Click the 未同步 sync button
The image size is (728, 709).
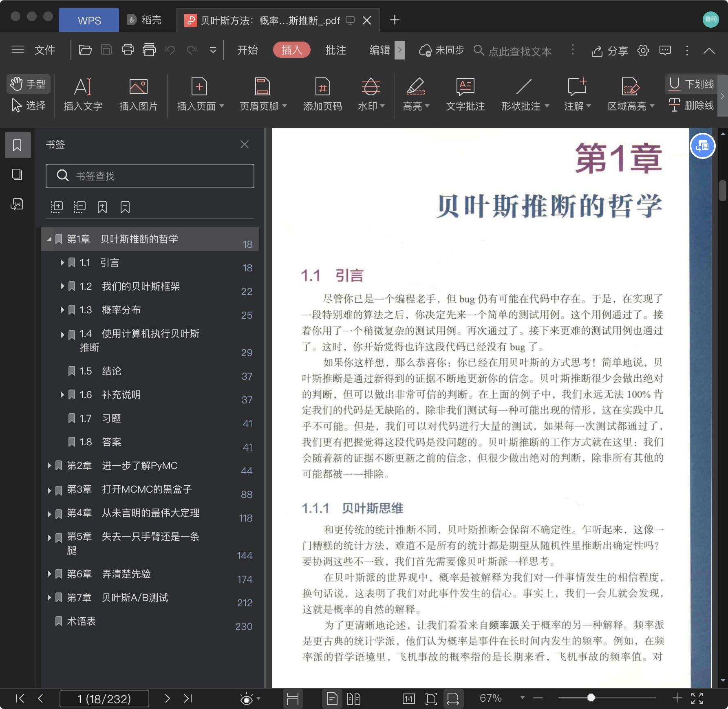[442, 51]
